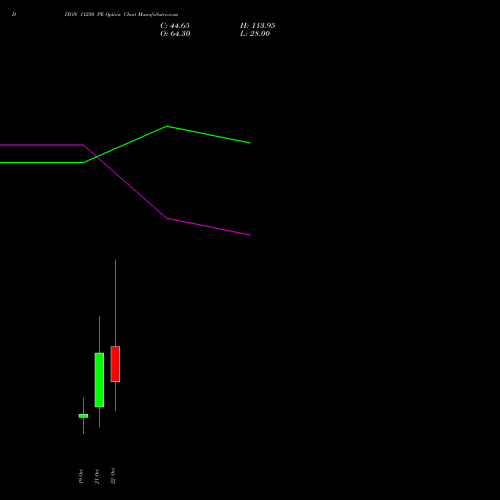500x500 pixels.
Task: Click the high value H: 113.95
Action: (x=258, y=26)
